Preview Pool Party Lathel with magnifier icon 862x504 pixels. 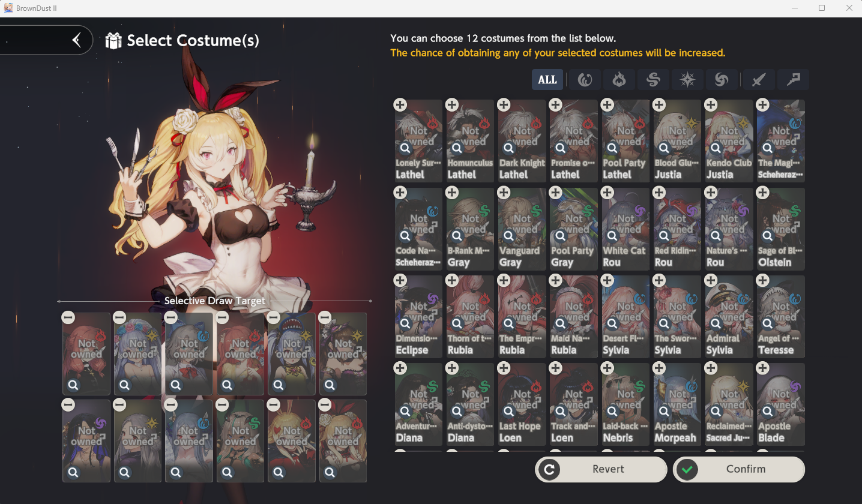[612, 148]
